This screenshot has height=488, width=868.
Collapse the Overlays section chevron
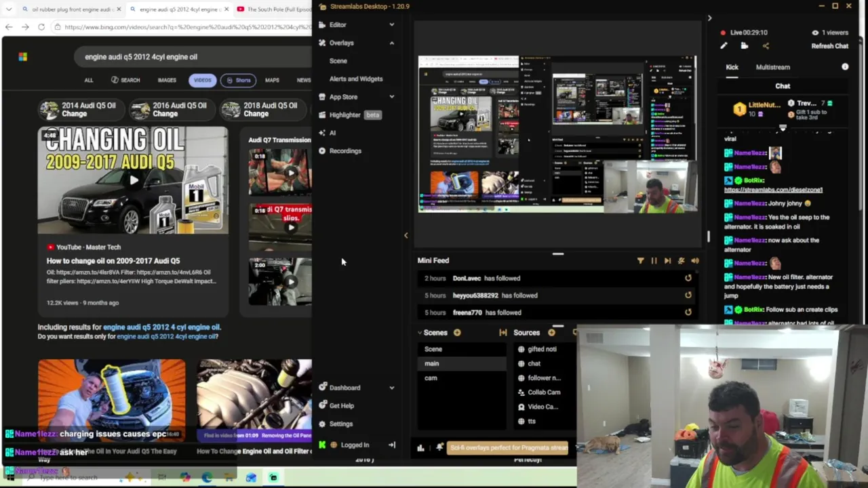click(x=391, y=43)
